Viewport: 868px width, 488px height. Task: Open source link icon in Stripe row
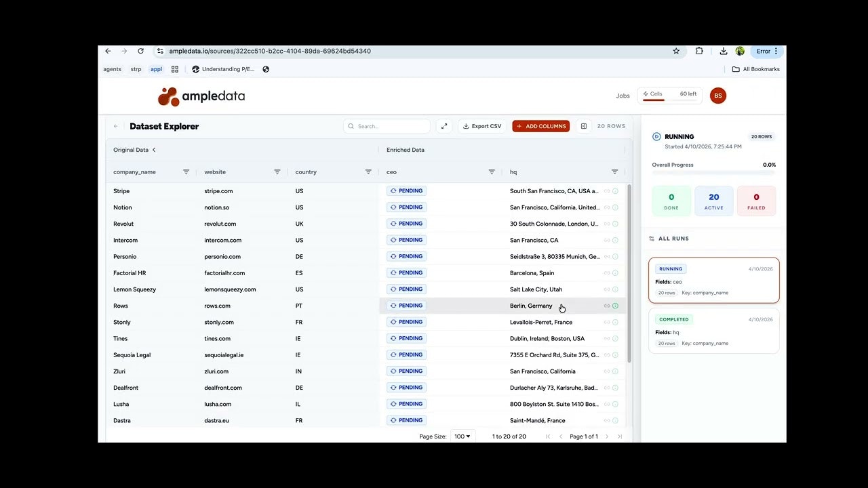607,191
